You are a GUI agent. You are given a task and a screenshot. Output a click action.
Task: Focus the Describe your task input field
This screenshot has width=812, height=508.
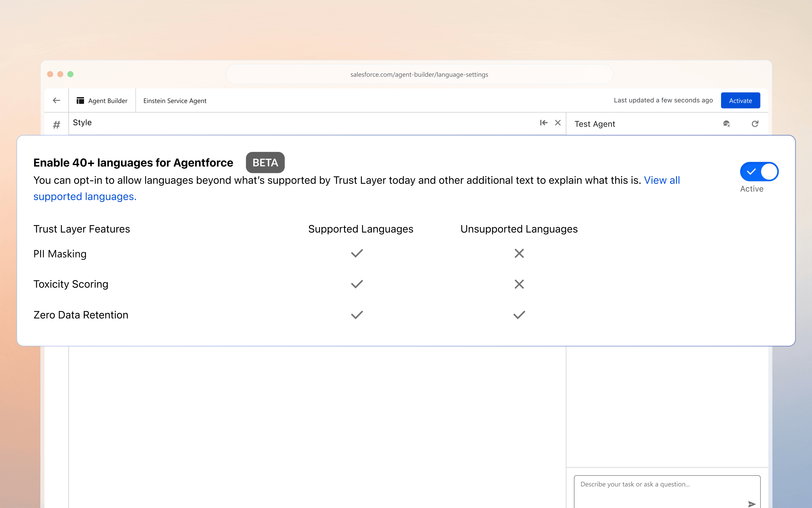(667, 491)
